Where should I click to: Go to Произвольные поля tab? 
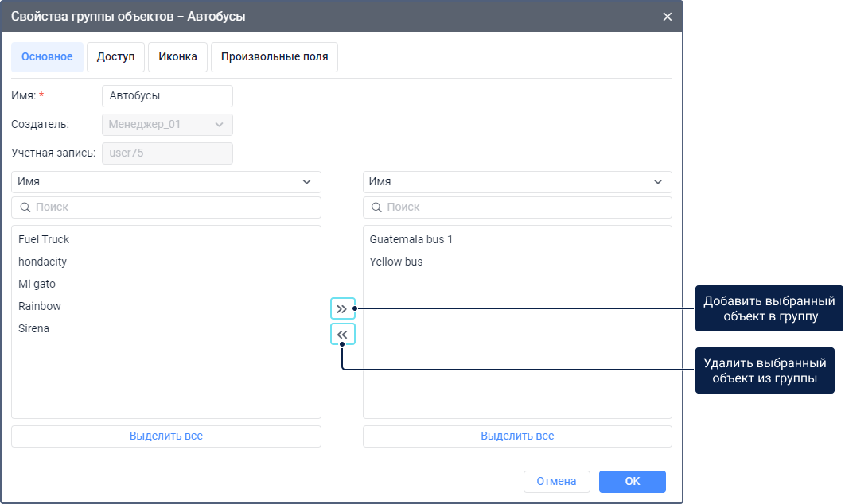point(275,57)
